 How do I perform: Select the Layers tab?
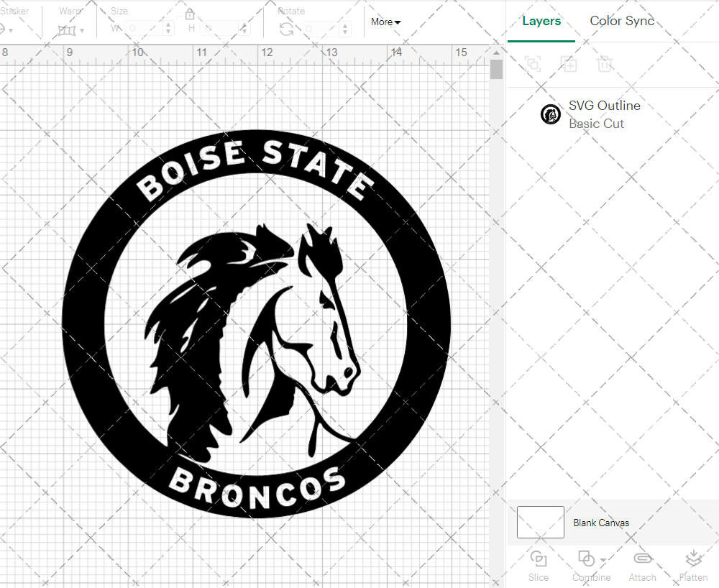tap(541, 21)
